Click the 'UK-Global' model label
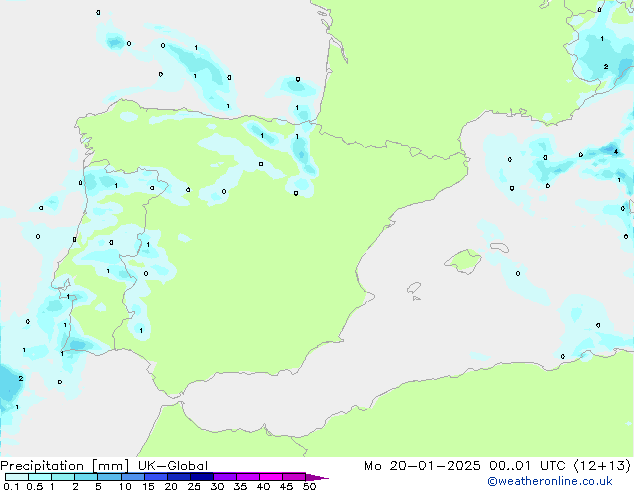This screenshot has height=490, width=634. [173, 466]
